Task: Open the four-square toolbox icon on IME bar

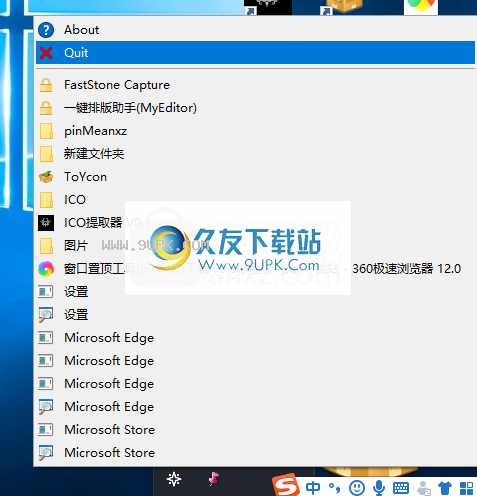Action: [466, 488]
